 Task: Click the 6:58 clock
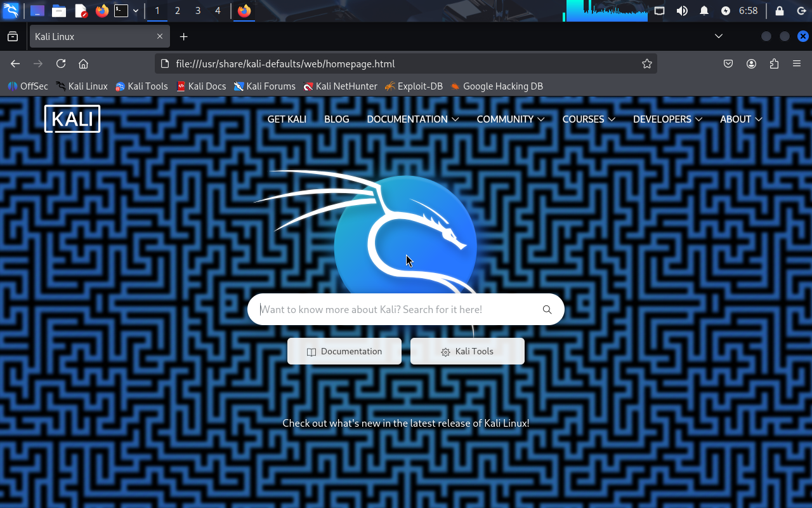click(749, 11)
